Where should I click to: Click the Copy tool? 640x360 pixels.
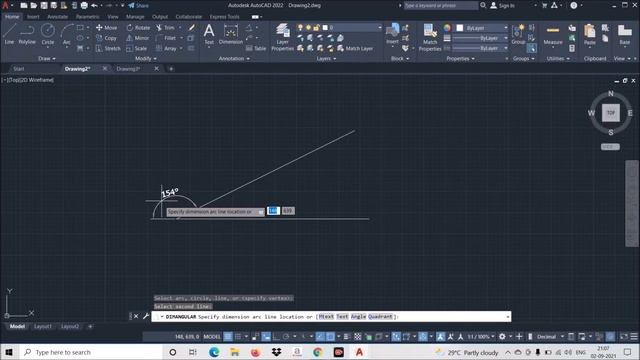[x=106, y=38]
